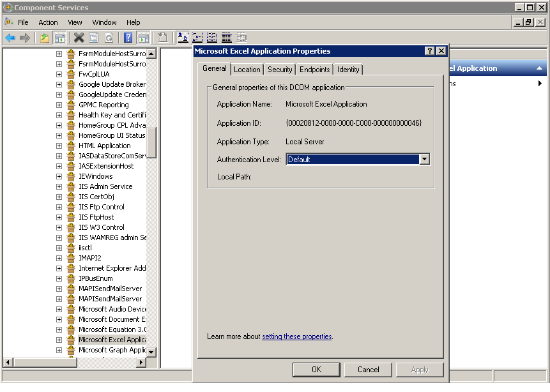Screen dimensions: 550x392
Task: Click the Refresh toolbar icon
Action: [107, 37]
